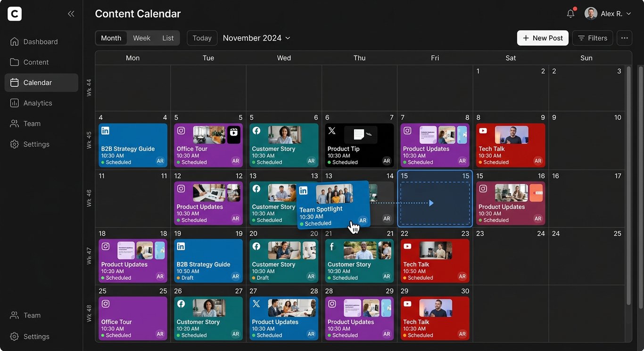Screen dimensions: 644x351
Task: Select the Team Spotlight post thumbnail
Action: click(335, 193)
